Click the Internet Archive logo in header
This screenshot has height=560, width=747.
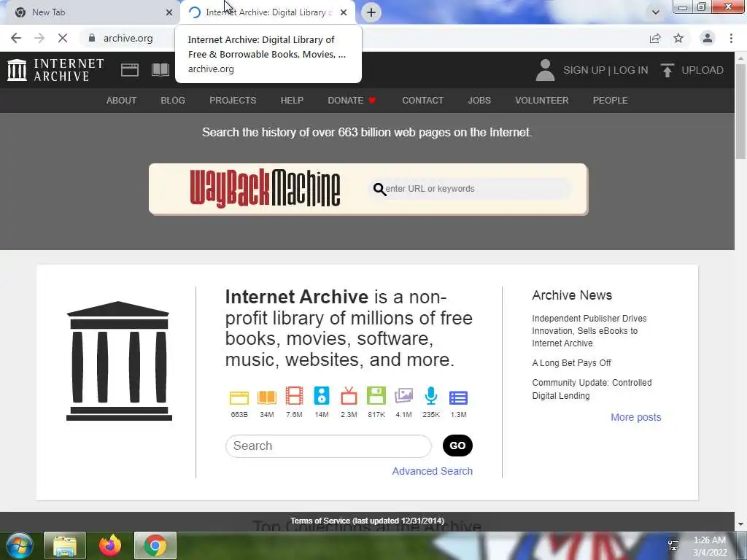(x=55, y=70)
